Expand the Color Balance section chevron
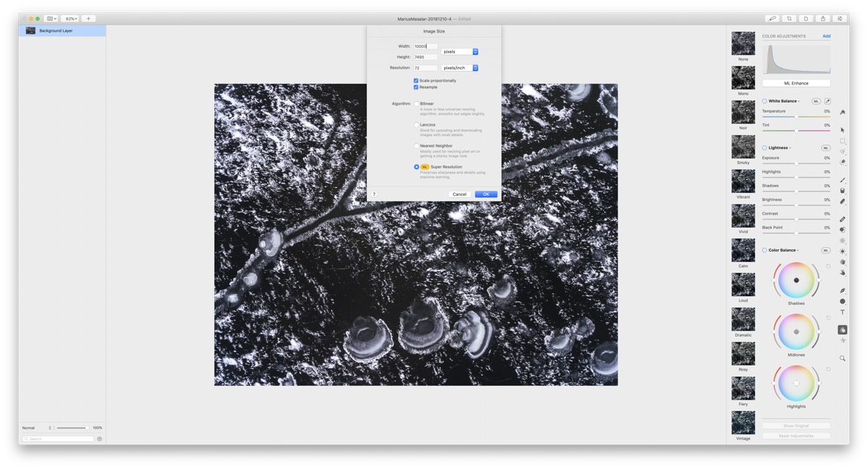Screen dimensions: 868x469 (x=798, y=251)
